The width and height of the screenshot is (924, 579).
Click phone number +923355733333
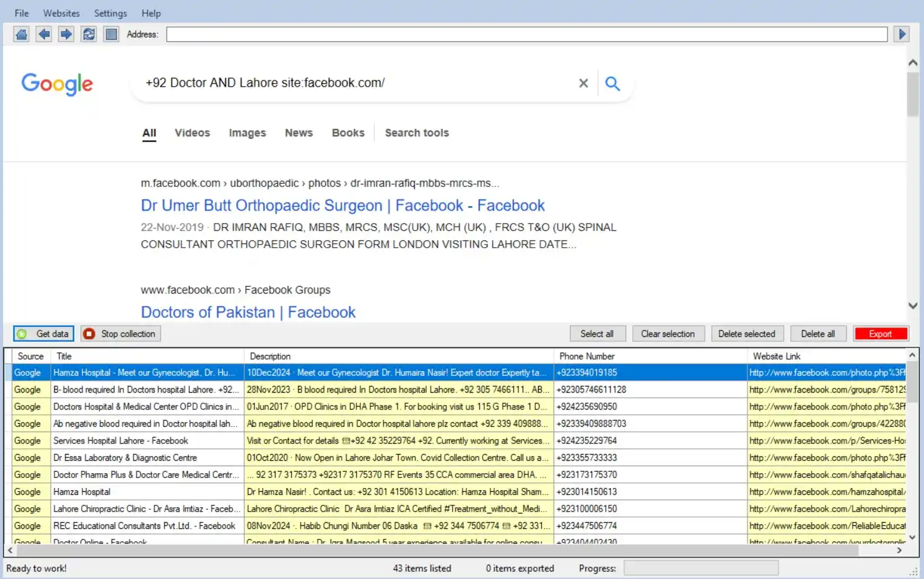[x=586, y=458]
